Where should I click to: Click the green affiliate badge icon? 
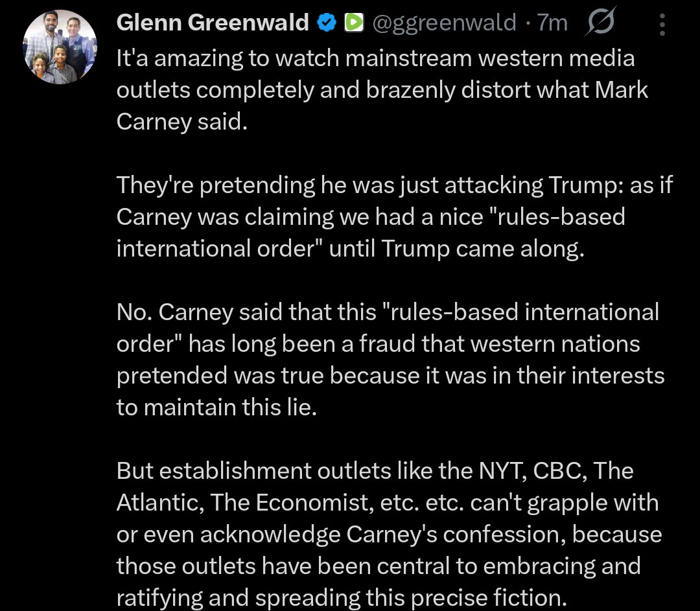point(353,23)
